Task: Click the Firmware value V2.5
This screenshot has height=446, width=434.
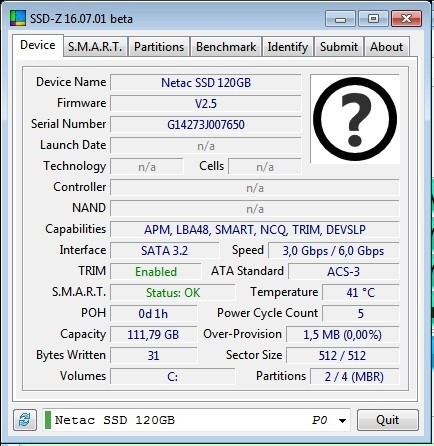Action: tap(206, 103)
